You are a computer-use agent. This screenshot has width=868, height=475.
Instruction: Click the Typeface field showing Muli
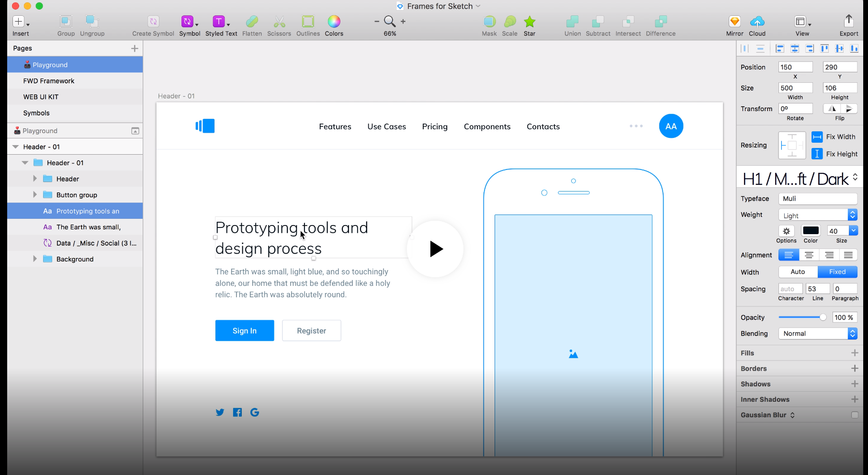point(818,198)
